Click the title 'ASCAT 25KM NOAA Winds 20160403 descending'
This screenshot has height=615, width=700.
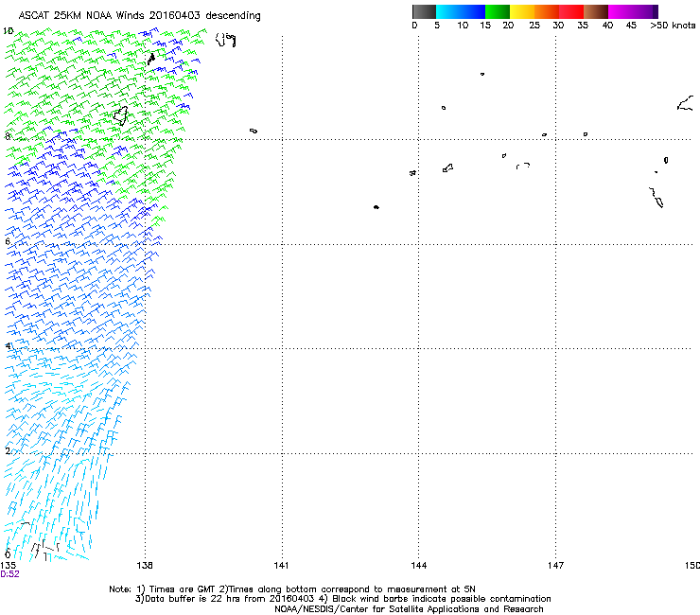click(139, 16)
